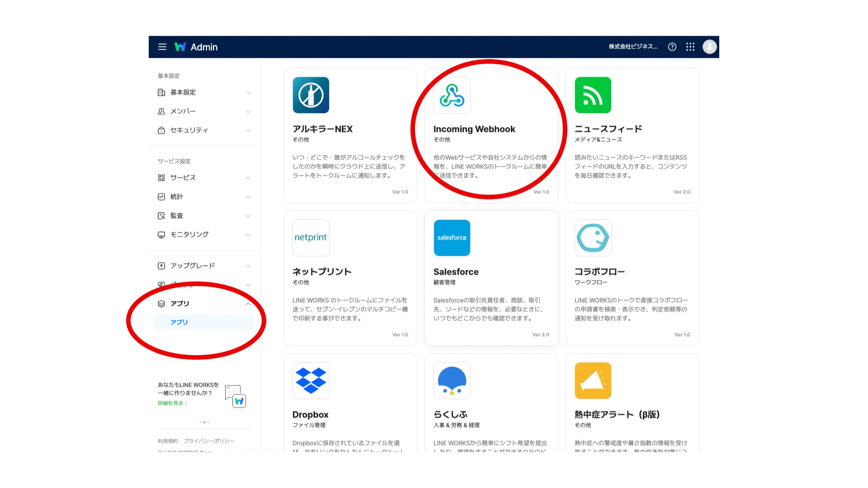Open the コラボフロー card title
Screen dimensions: 868x488
[x=599, y=272]
